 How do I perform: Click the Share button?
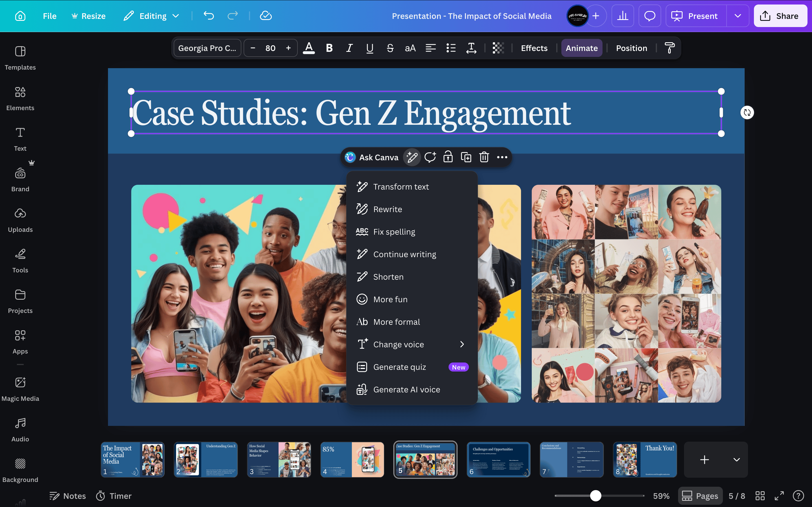(780, 16)
